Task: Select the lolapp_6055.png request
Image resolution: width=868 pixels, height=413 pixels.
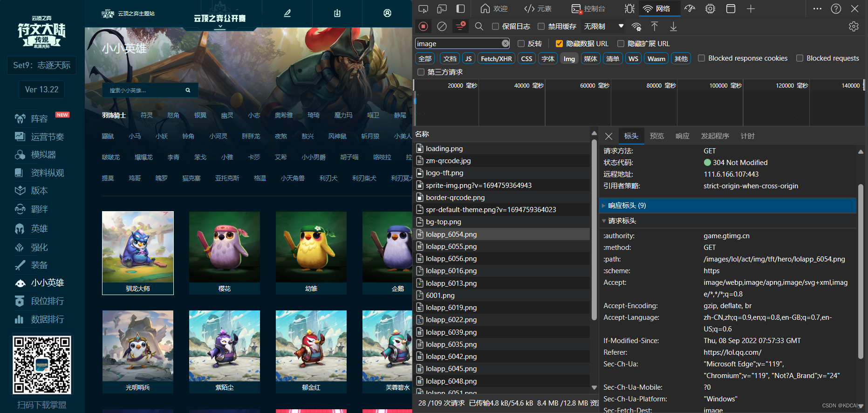Action: [502, 247]
